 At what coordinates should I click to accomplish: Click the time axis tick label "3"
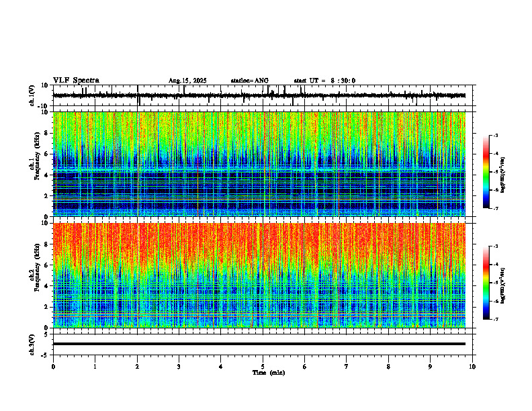pos(179,367)
